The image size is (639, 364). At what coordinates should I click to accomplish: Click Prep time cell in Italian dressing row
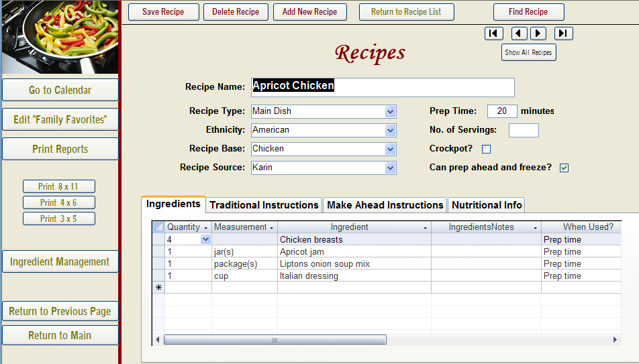(x=581, y=276)
